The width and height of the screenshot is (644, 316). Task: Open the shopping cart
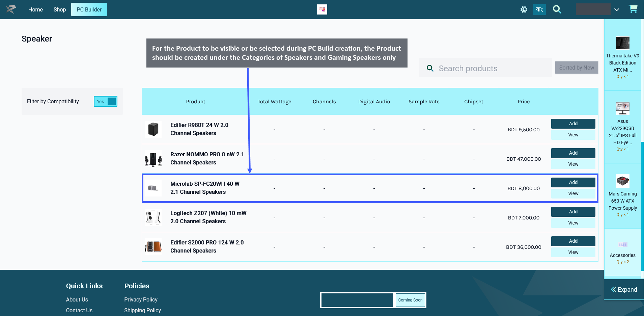[633, 9]
